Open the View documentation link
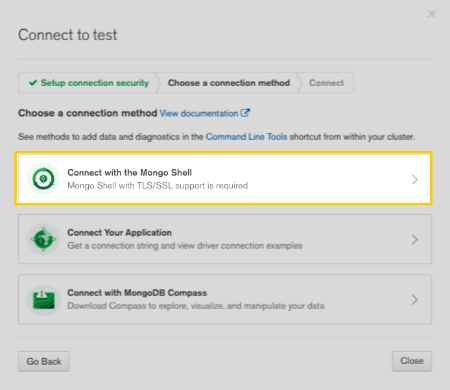The height and width of the screenshot is (390, 450). [x=199, y=113]
